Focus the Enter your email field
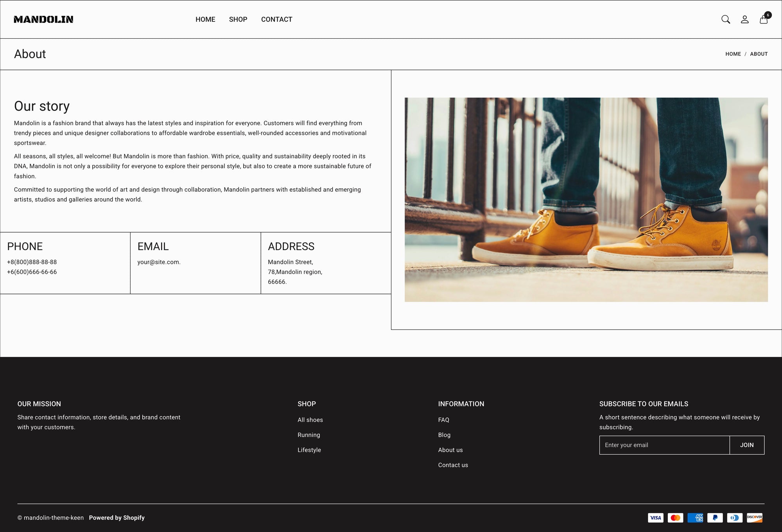Viewport: 782px width, 532px height. click(664, 445)
